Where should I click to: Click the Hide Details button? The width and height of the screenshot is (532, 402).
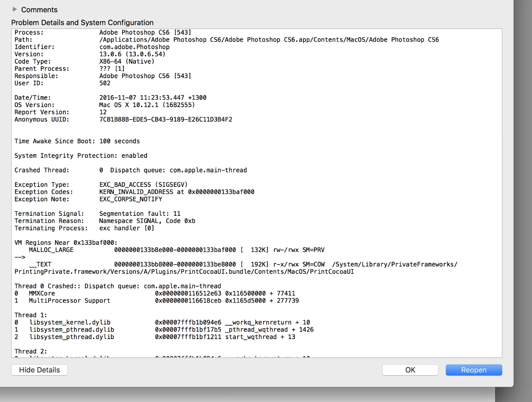(39, 370)
